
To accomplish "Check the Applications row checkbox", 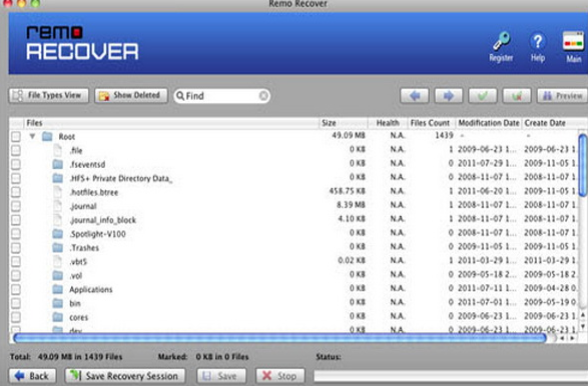I will click(x=16, y=289).
